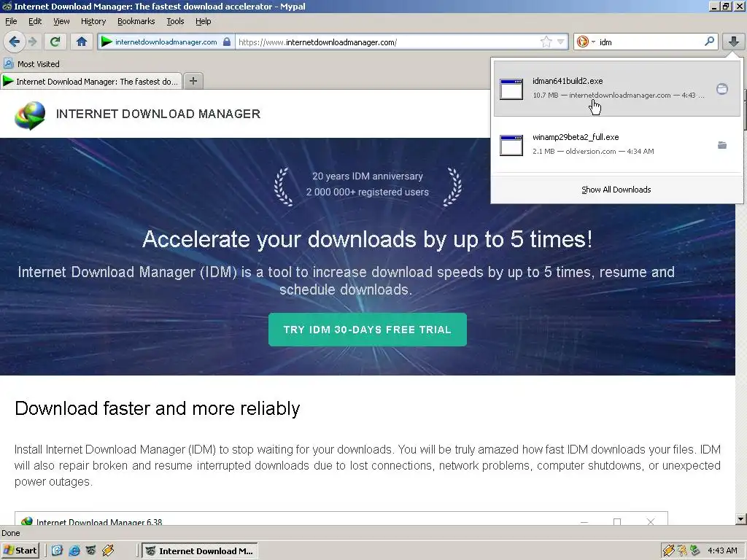Click the search magnifier icon
Screen dimensions: 747x560
709,42
